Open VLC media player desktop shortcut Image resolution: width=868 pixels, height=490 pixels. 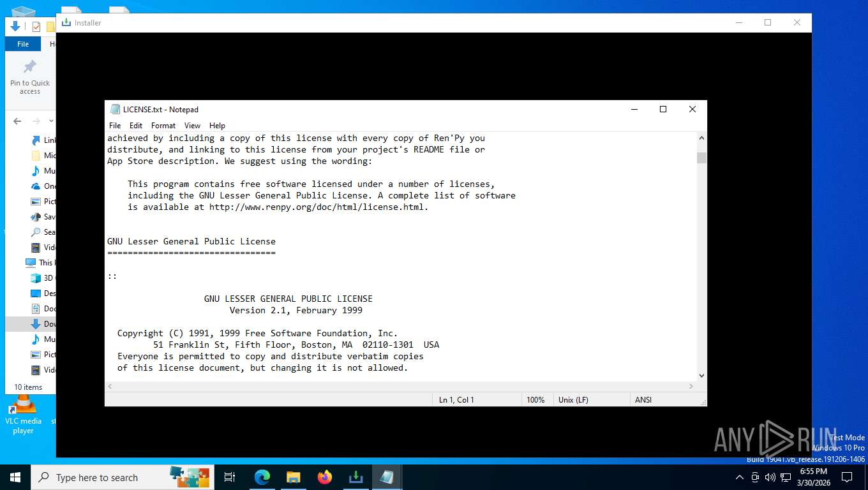pyautogui.click(x=23, y=415)
